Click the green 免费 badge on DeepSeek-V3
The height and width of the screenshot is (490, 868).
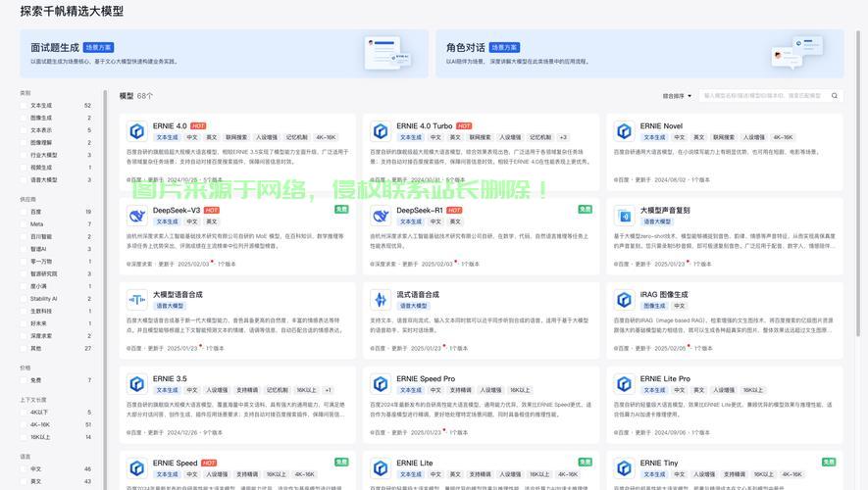[x=341, y=209]
